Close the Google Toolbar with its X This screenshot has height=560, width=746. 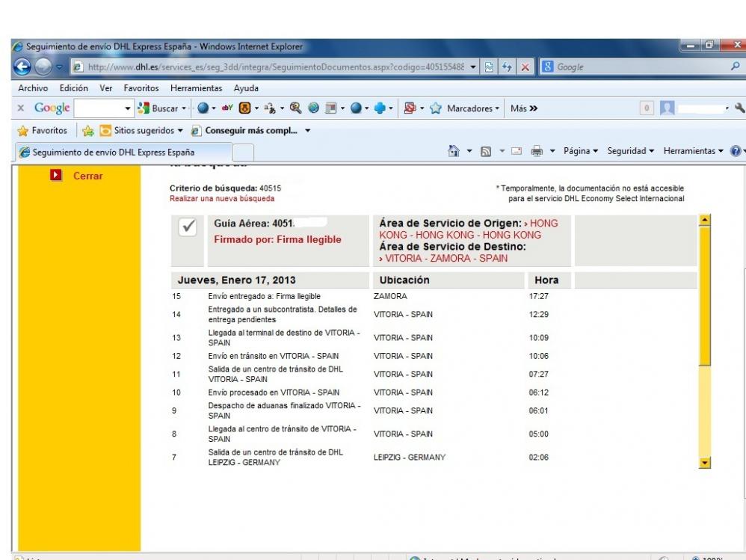(x=20, y=108)
